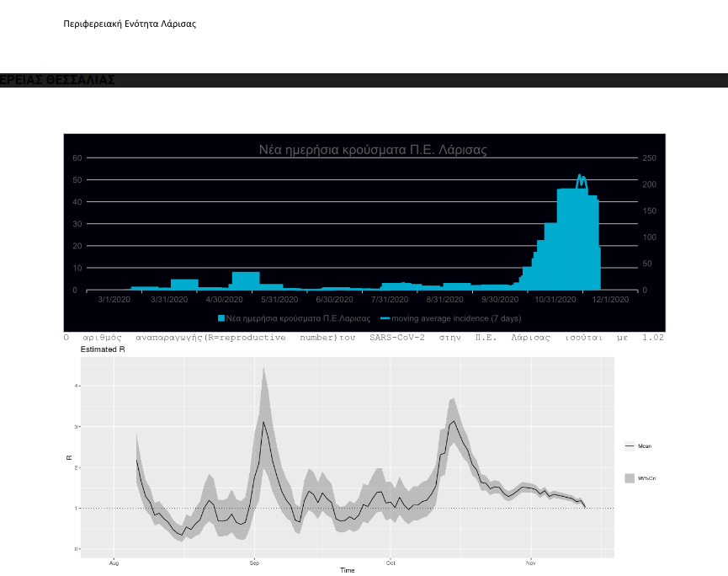Click the 7/31/2020 date axis label

tap(390, 300)
